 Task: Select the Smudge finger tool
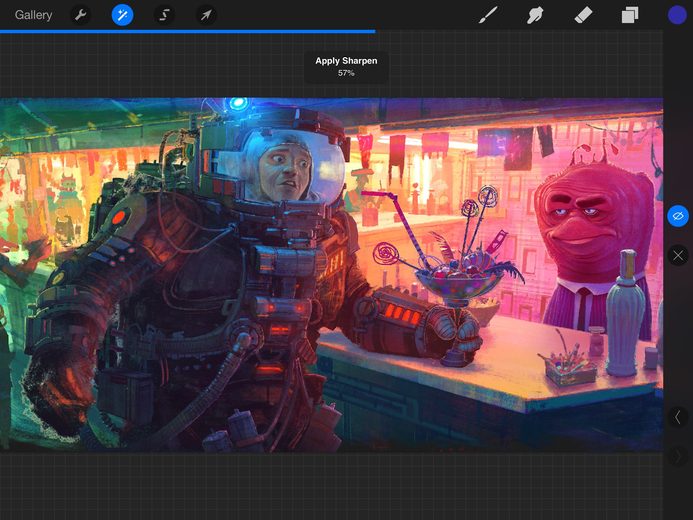point(535,15)
